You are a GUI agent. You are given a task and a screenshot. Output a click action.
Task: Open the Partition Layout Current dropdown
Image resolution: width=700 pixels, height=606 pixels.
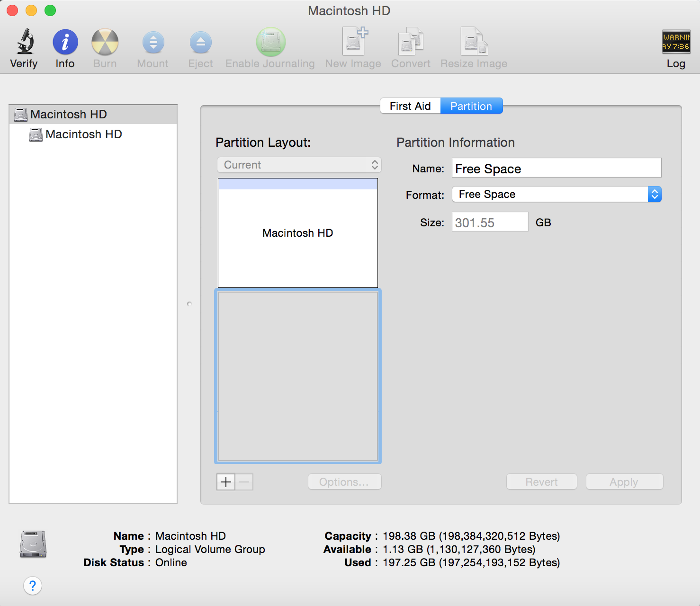click(299, 165)
